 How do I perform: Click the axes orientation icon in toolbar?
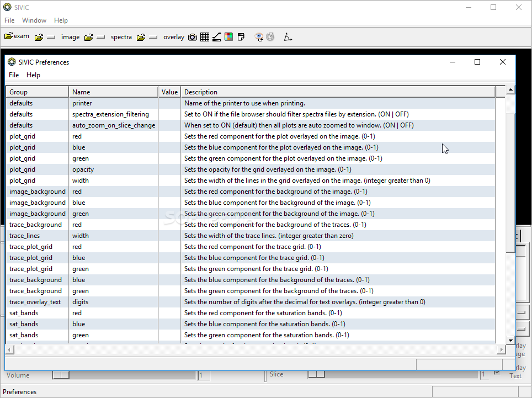tap(288, 36)
